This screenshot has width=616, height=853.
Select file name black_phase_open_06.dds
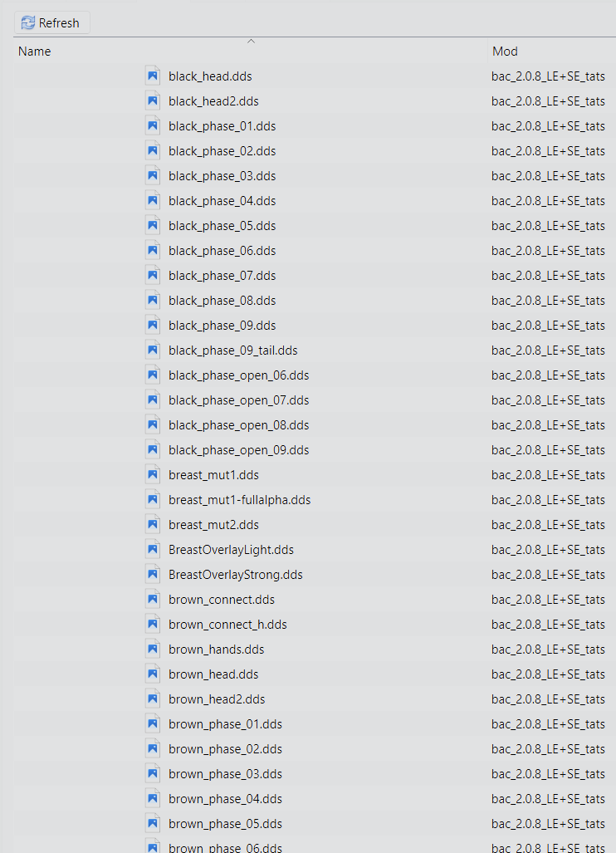point(239,375)
